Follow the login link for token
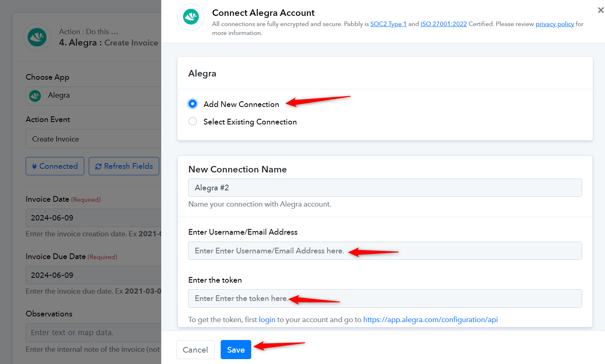This screenshot has height=364, width=605. coord(267,320)
